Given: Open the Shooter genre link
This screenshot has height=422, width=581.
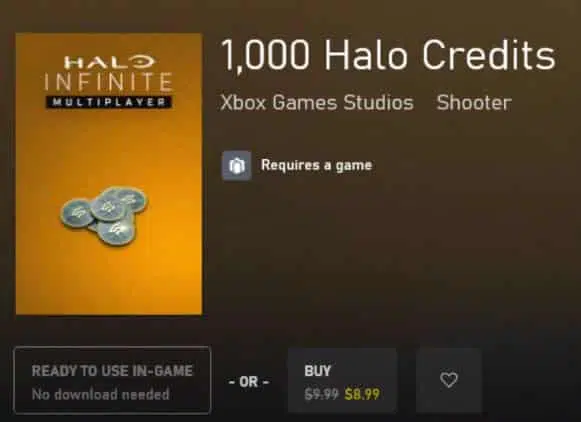Looking at the screenshot, I should click(x=474, y=103).
